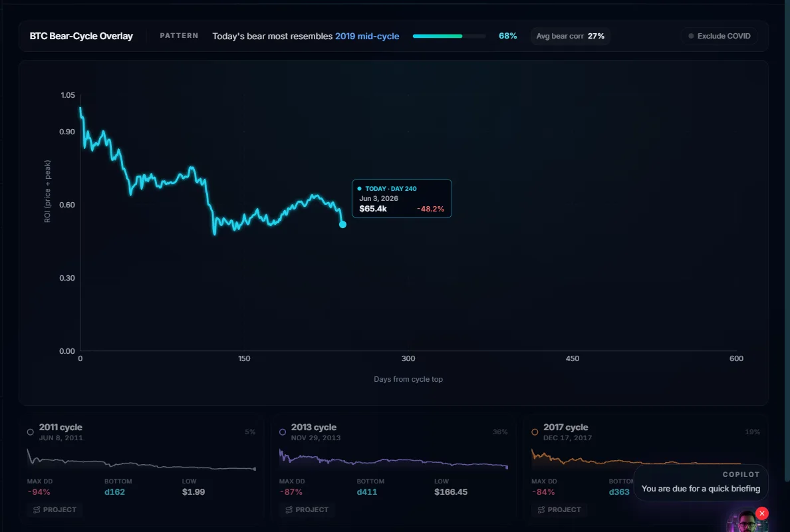Viewport: 790px width, 532px height.
Task: Click the -87% max drawdown value
Action: pyautogui.click(x=291, y=492)
